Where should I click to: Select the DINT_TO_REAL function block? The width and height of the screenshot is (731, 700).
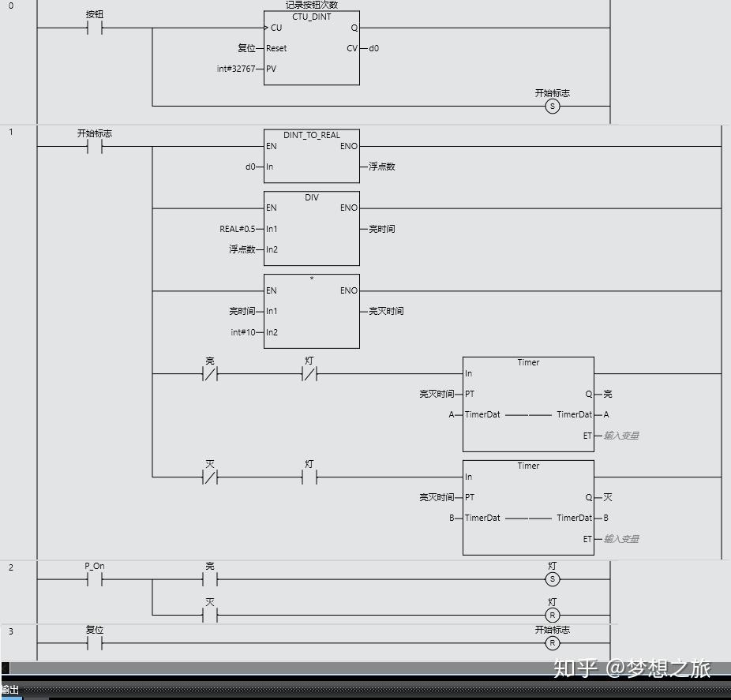pos(311,156)
